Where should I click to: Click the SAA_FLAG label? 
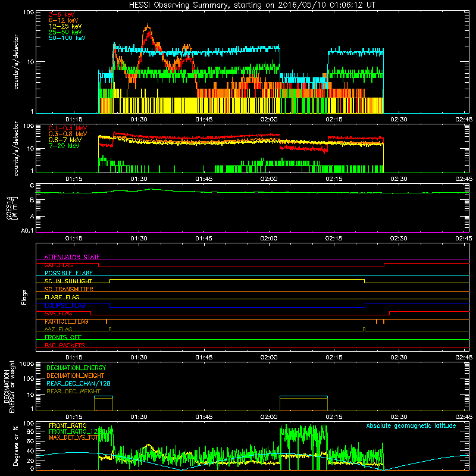[x=58, y=314]
